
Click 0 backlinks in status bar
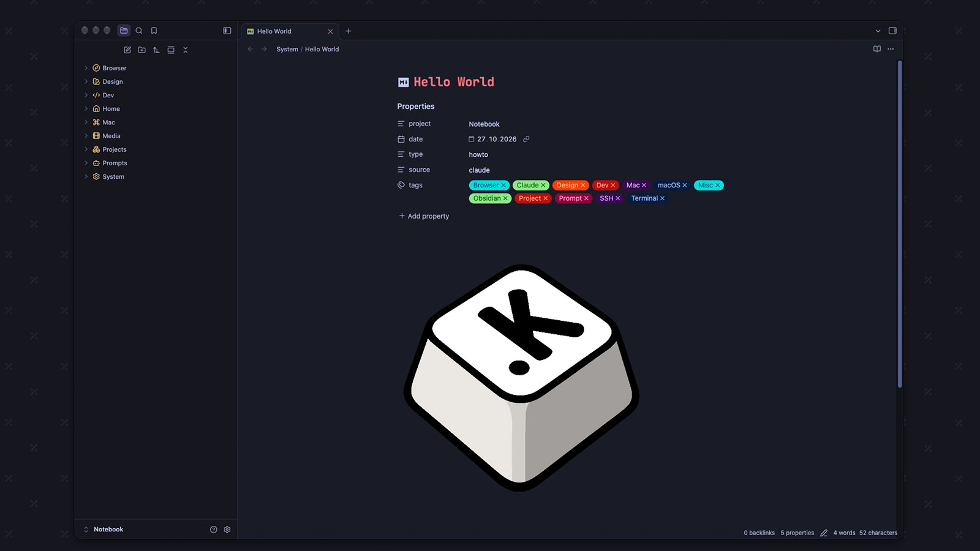[759, 533]
